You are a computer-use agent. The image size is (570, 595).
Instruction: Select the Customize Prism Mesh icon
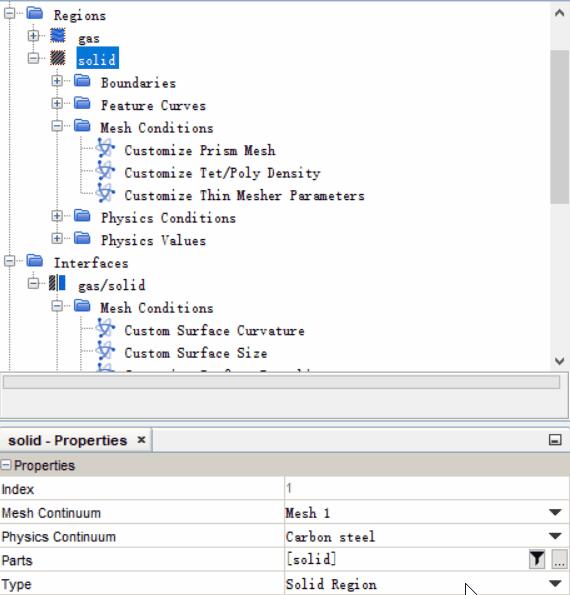105,148
